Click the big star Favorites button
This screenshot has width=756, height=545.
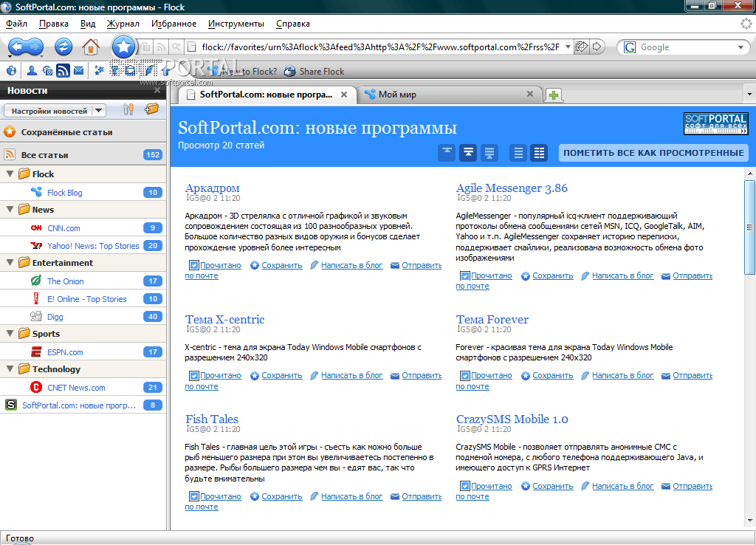pos(123,47)
